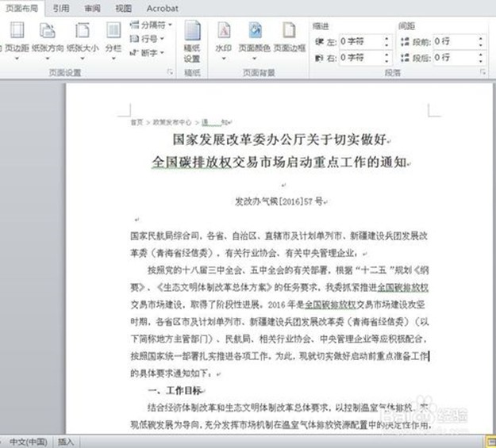Image resolution: width=496 pixels, height=448 pixels.
Task: Expand the 分隔符 breaks dropdown
Action: 151,25
